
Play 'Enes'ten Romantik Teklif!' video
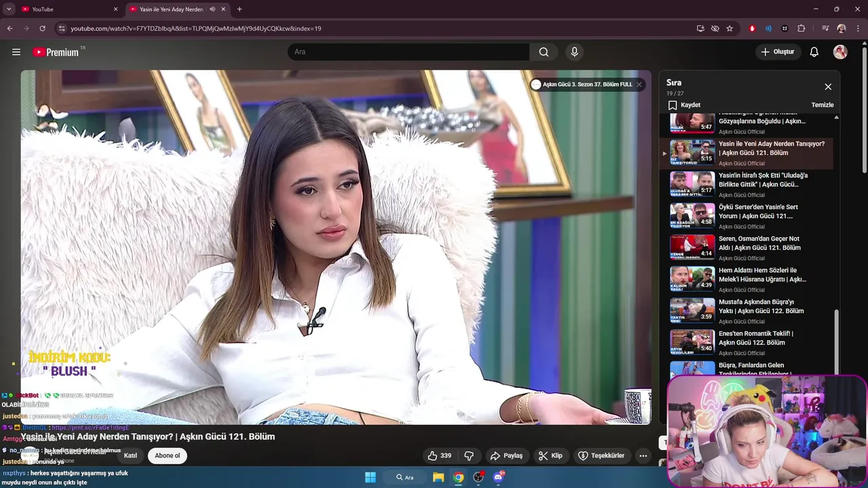click(x=747, y=342)
